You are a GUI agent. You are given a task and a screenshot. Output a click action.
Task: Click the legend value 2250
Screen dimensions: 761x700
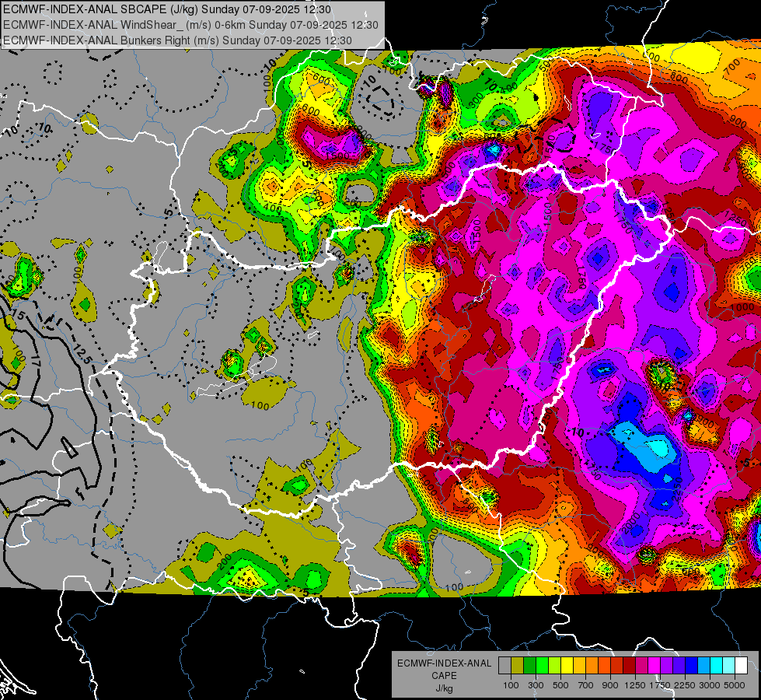click(686, 685)
